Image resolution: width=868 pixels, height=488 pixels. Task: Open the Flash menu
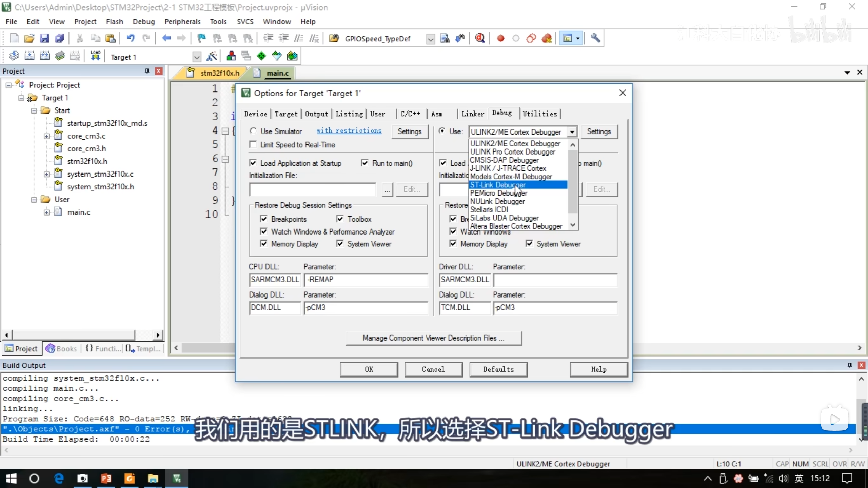tap(114, 22)
